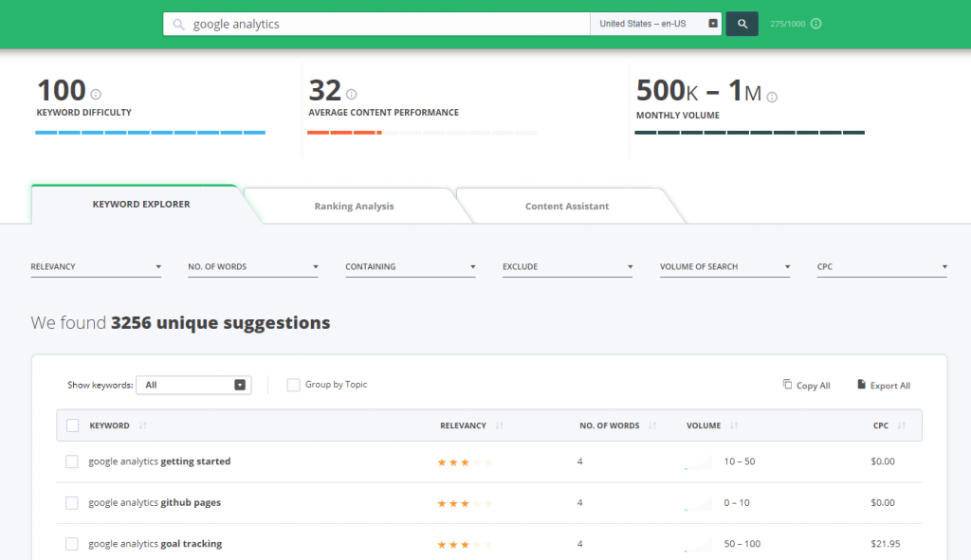Click the '500K – 1M' monthly volume value
Image resolution: width=971 pixels, height=560 pixels.
[699, 91]
